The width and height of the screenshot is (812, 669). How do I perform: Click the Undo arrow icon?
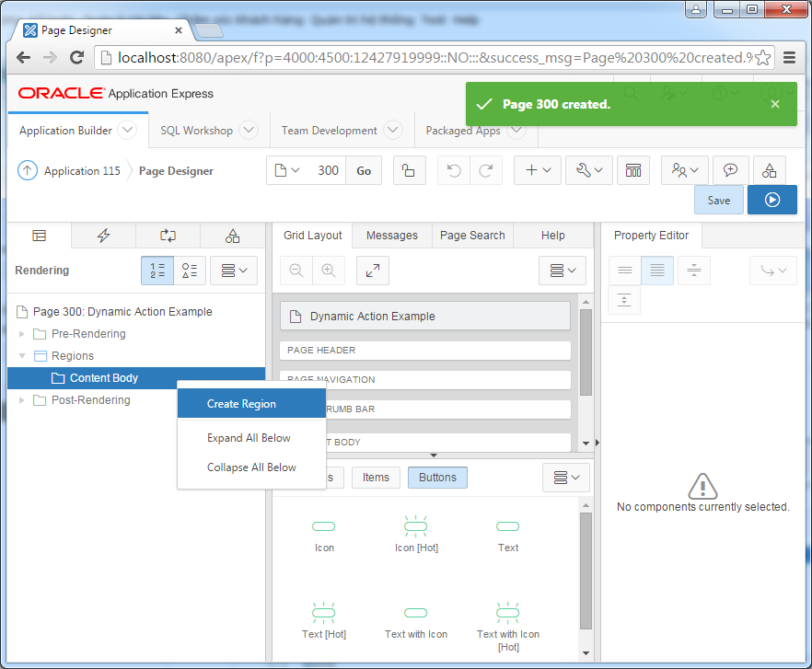[454, 170]
